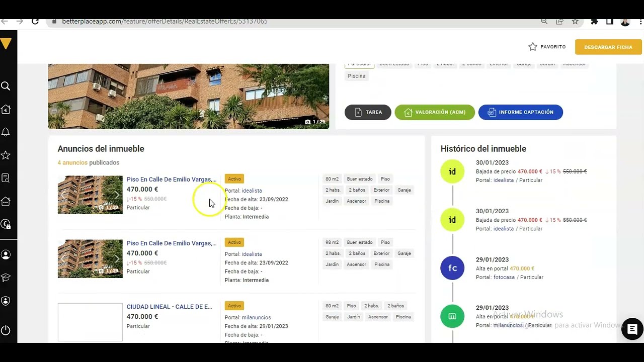Image resolution: width=644 pixels, height=362 pixels.
Task: Click the zoom magnifier in address bar
Action: tap(544, 22)
